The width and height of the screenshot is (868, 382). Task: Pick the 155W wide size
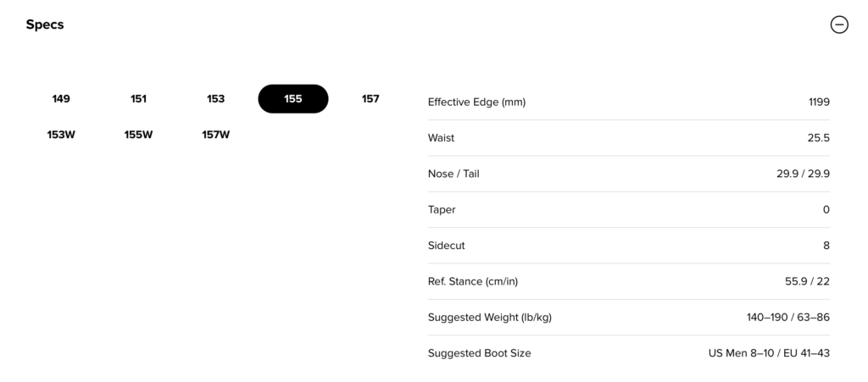138,135
